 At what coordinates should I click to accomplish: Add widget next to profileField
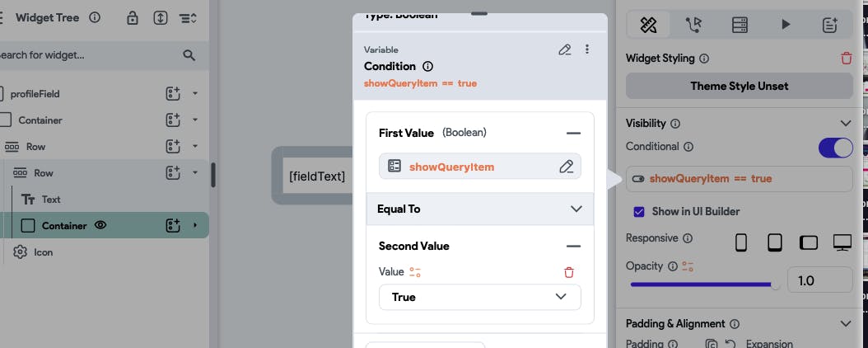pos(173,94)
